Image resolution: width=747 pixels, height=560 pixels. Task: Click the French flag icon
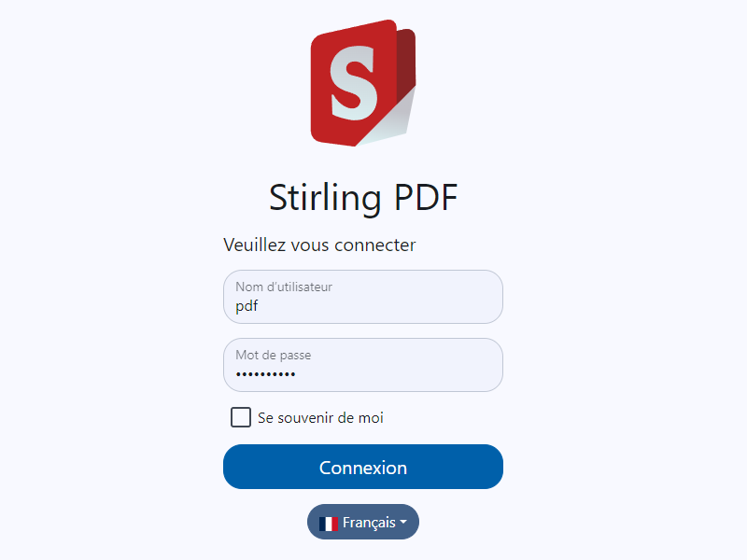(328, 524)
